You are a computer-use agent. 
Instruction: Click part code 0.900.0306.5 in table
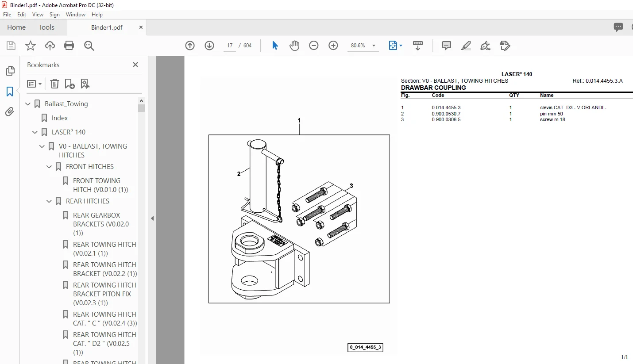[x=446, y=119]
